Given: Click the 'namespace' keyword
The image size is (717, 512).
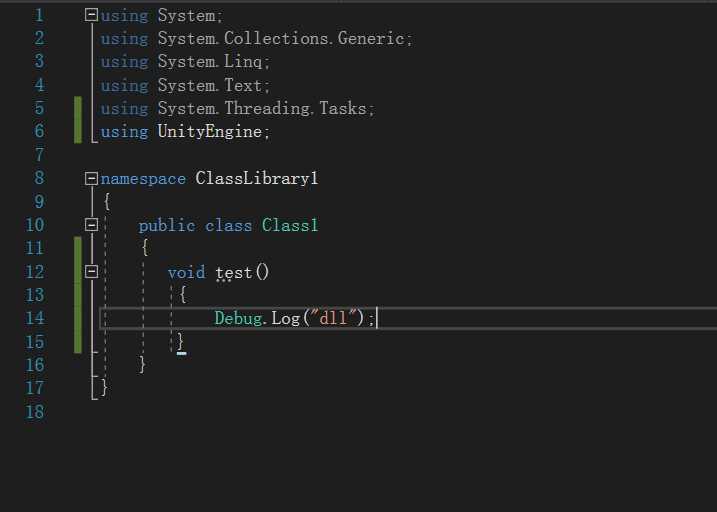Looking at the screenshot, I should tap(143, 179).
